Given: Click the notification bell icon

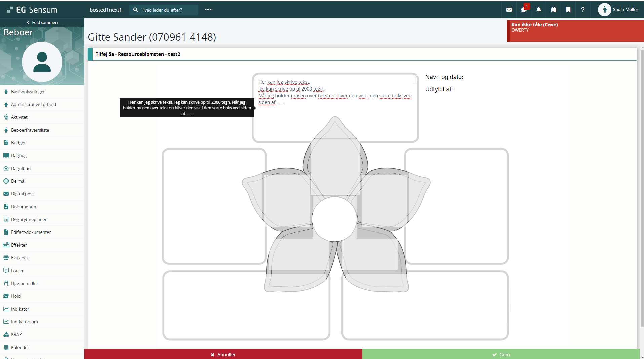Looking at the screenshot, I should [539, 10].
